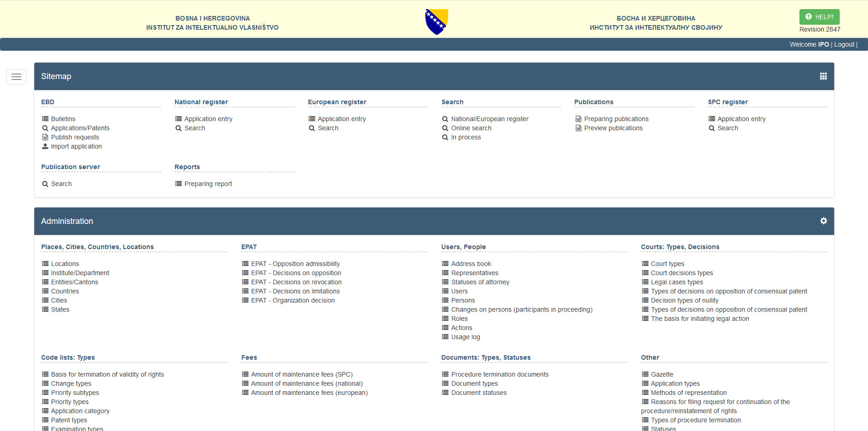Open Document statuses list

tap(479, 393)
